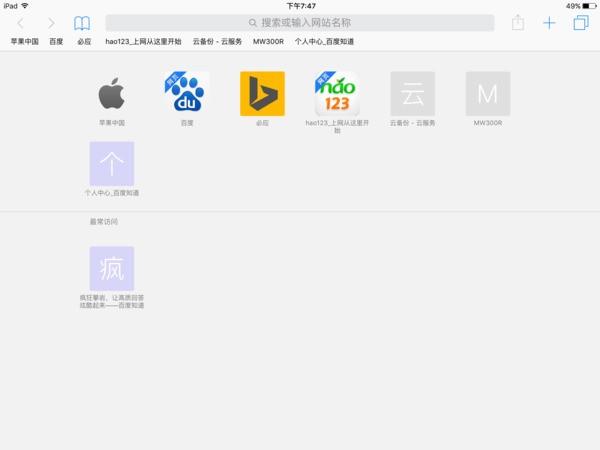Open the 疯 frequently visited tile
600x450 pixels.
[x=112, y=269]
